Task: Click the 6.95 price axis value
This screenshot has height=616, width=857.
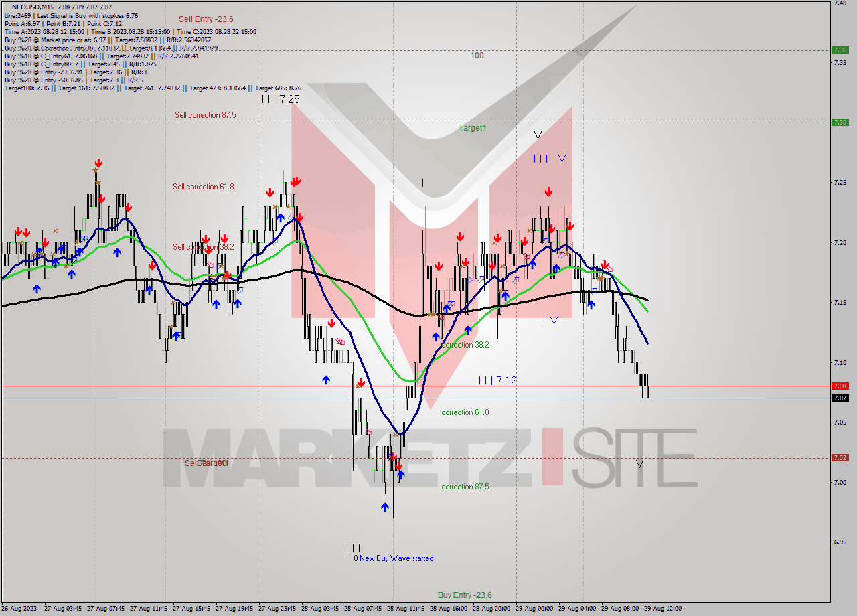Action: (840, 542)
